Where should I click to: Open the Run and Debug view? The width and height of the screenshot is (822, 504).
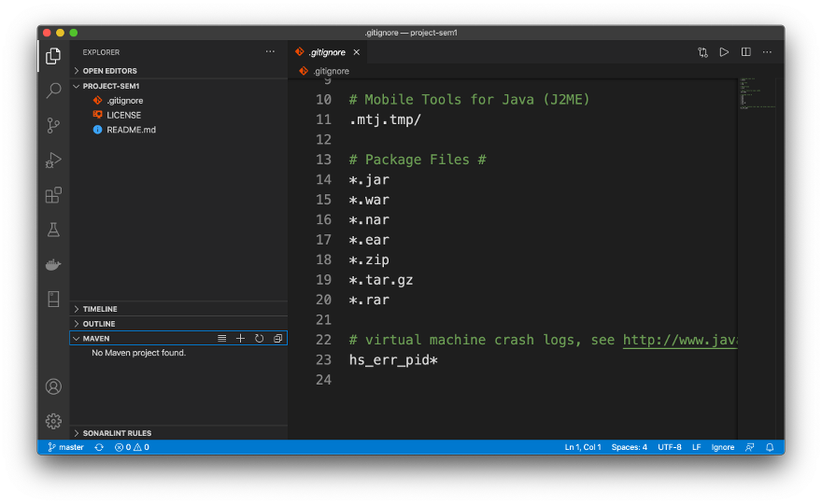tap(53, 160)
